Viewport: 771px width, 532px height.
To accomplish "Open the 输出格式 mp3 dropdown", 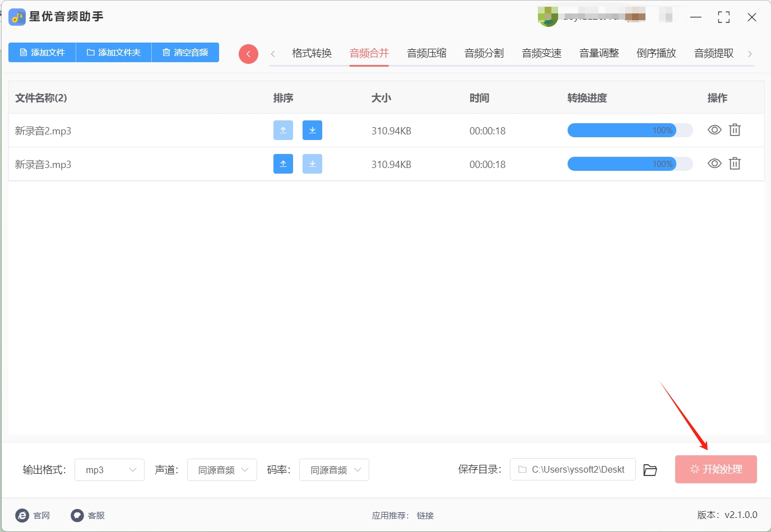I will [109, 470].
